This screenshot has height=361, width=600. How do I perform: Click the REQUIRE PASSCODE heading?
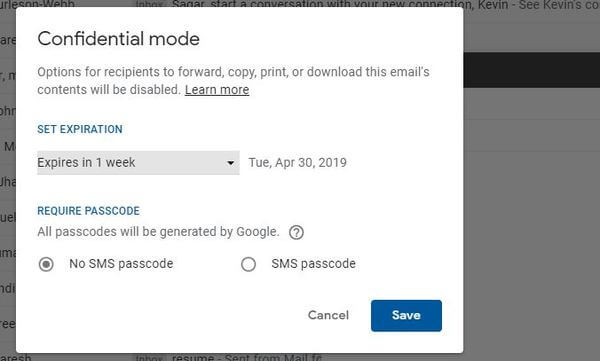88,211
